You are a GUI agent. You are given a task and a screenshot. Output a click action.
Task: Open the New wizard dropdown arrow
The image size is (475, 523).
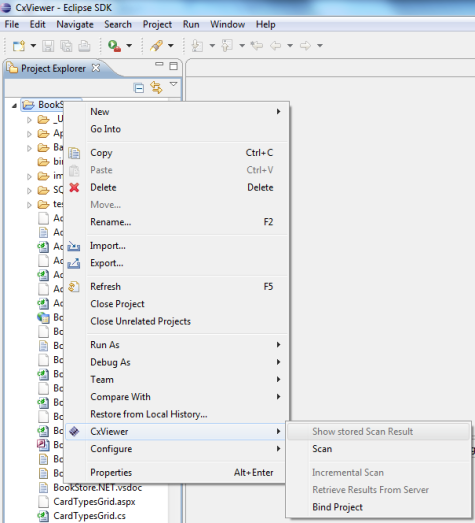(33, 45)
